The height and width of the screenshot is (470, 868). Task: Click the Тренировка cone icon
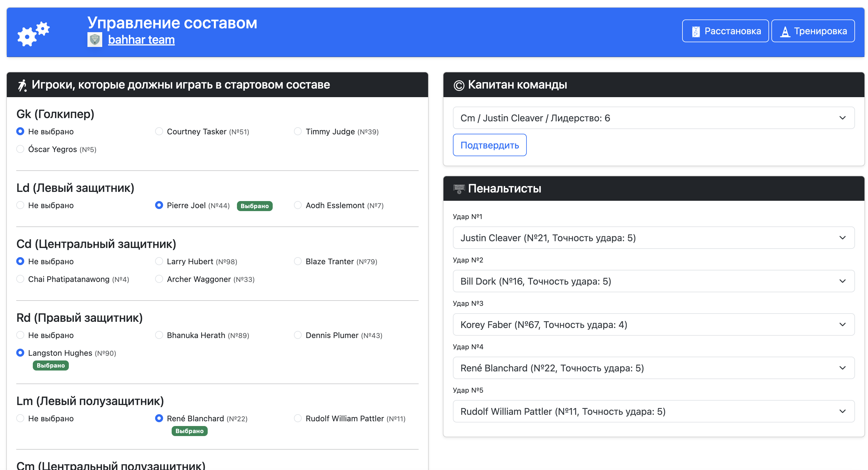point(785,31)
